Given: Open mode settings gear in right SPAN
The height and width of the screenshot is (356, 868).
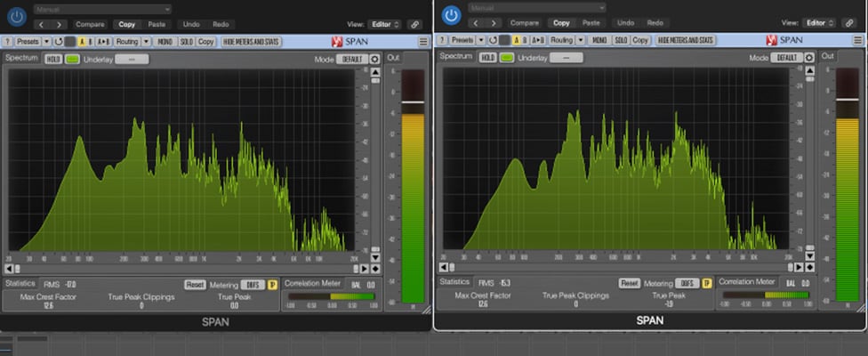Looking at the screenshot, I should 809,58.
